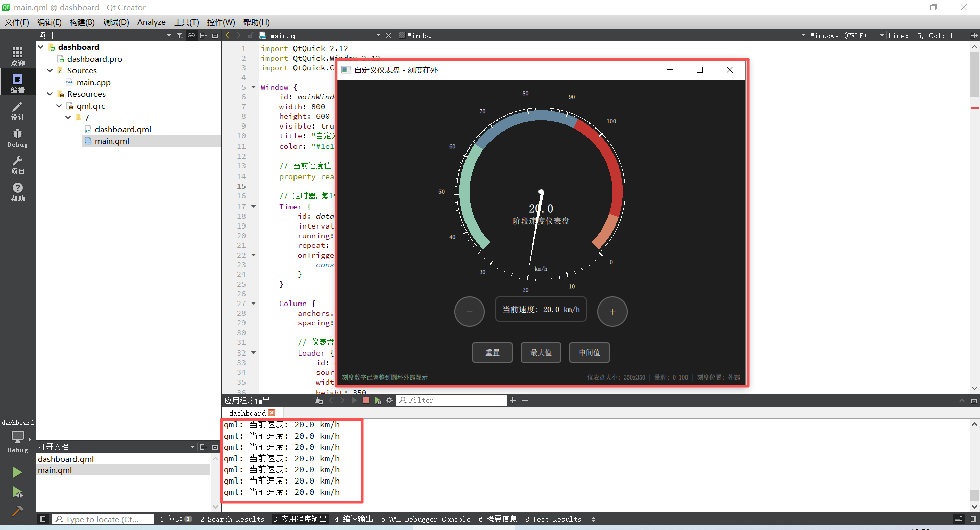The image size is (980, 530).
Task: Click the 重置 reset button
Action: [493, 352]
